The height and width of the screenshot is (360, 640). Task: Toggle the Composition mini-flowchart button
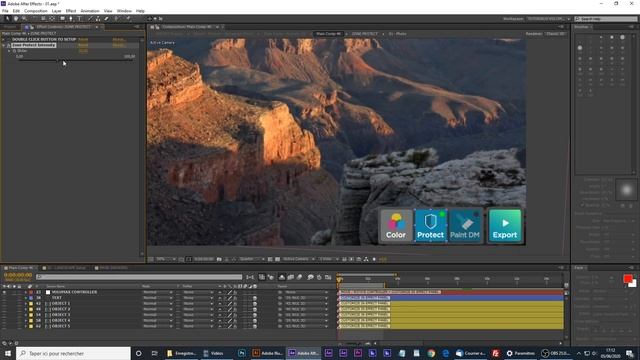pyautogui.click(x=250, y=278)
